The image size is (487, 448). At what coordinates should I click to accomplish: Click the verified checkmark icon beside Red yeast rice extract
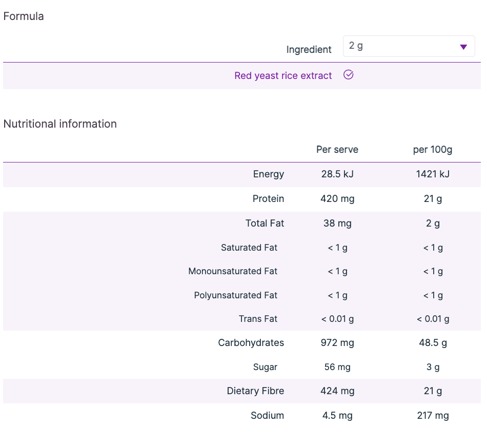click(349, 75)
